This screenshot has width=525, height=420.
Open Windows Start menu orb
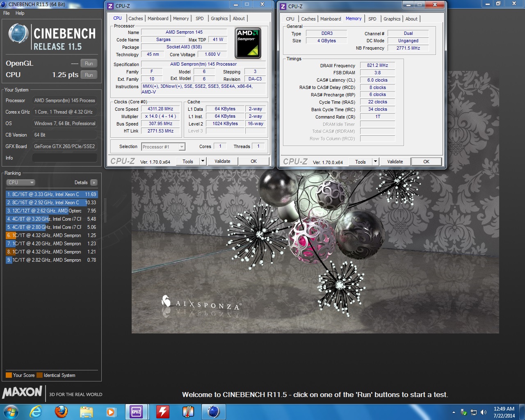pos(11,411)
